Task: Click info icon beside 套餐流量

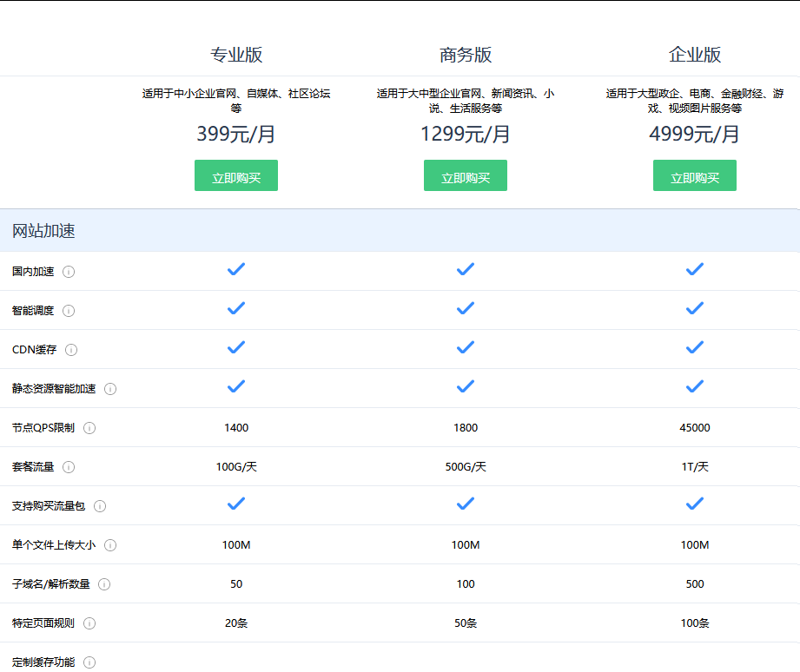Action: [69, 467]
